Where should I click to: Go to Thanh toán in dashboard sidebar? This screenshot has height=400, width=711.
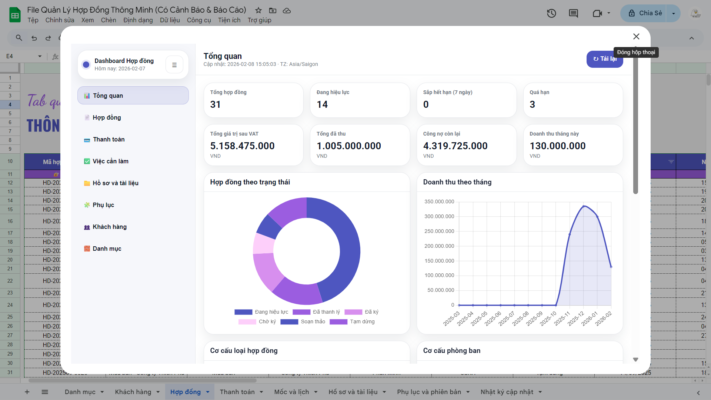click(109, 139)
